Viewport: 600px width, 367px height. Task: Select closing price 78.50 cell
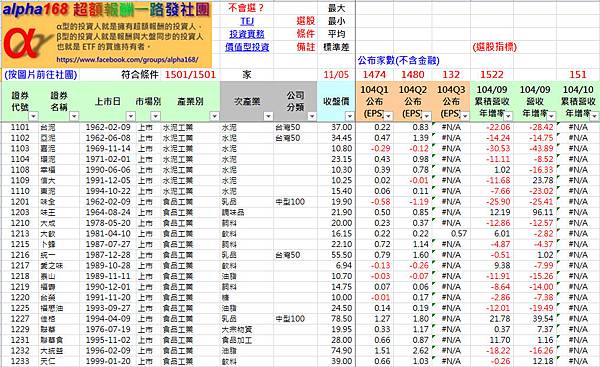342,318
